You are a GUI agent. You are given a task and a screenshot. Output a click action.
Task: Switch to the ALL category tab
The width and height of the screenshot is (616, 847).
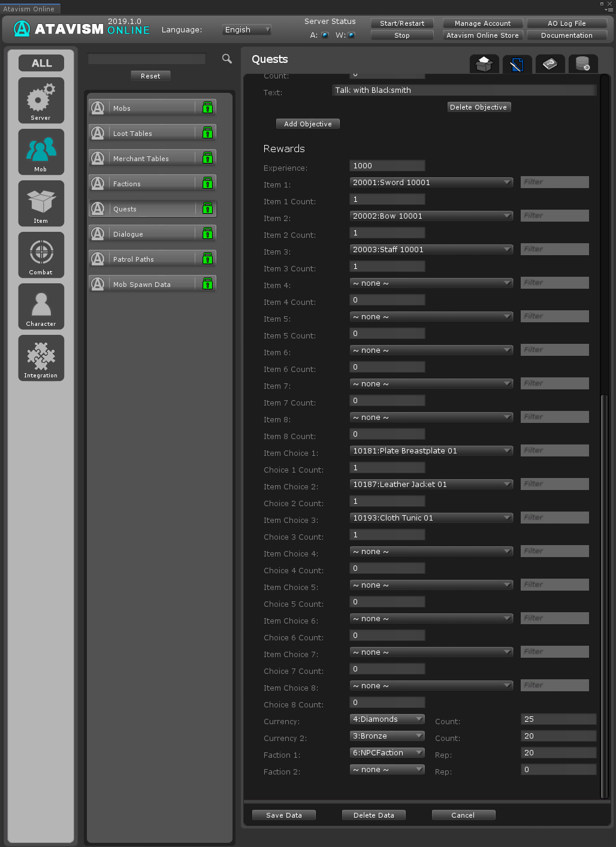(41, 63)
